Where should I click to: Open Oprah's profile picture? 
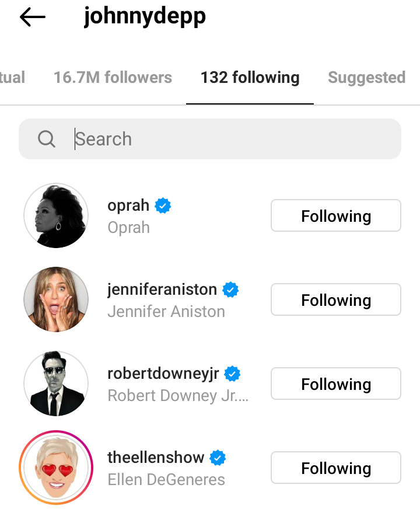click(56, 216)
